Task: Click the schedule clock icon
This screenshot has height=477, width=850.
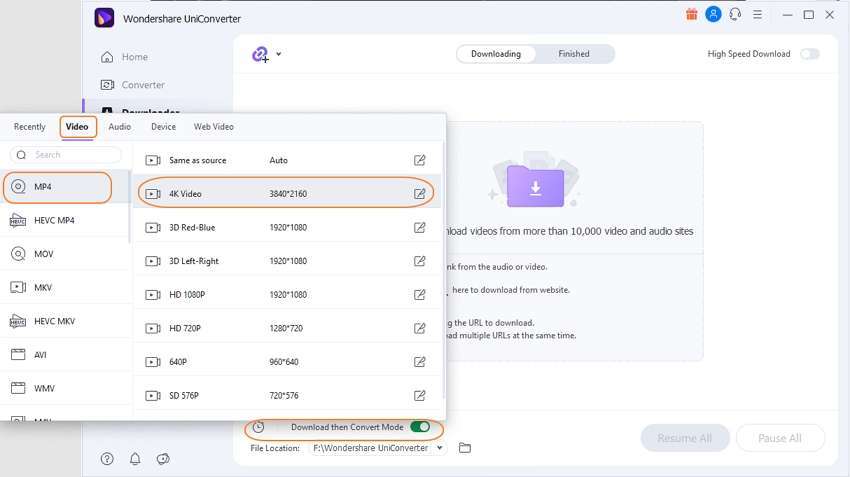Action: (x=258, y=427)
